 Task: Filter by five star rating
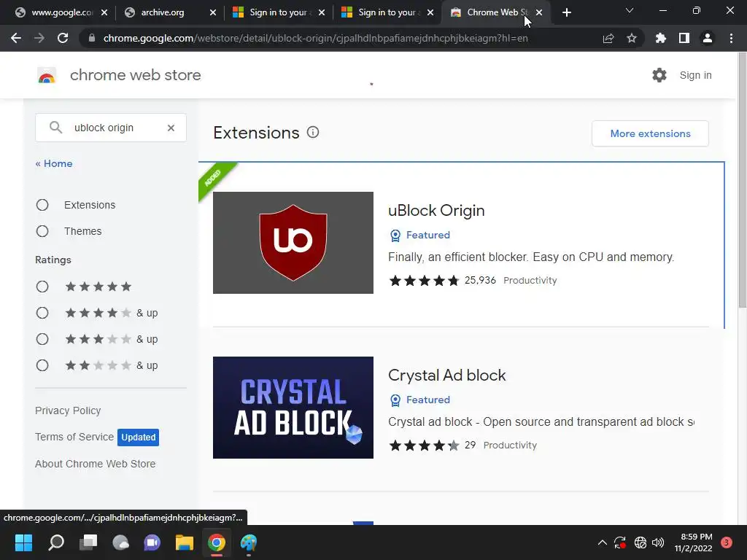(42, 287)
